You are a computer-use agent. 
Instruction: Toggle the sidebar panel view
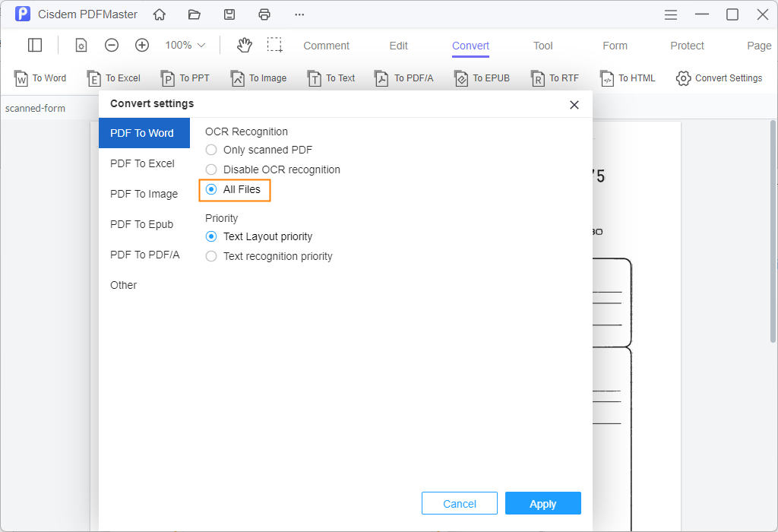click(x=35, y=45)
